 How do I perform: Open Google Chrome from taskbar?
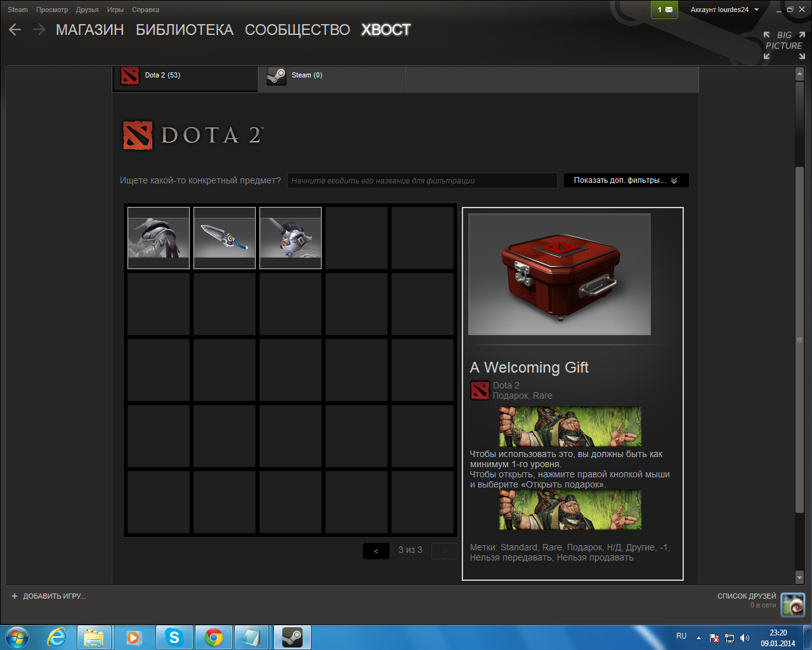pos(213,637)
